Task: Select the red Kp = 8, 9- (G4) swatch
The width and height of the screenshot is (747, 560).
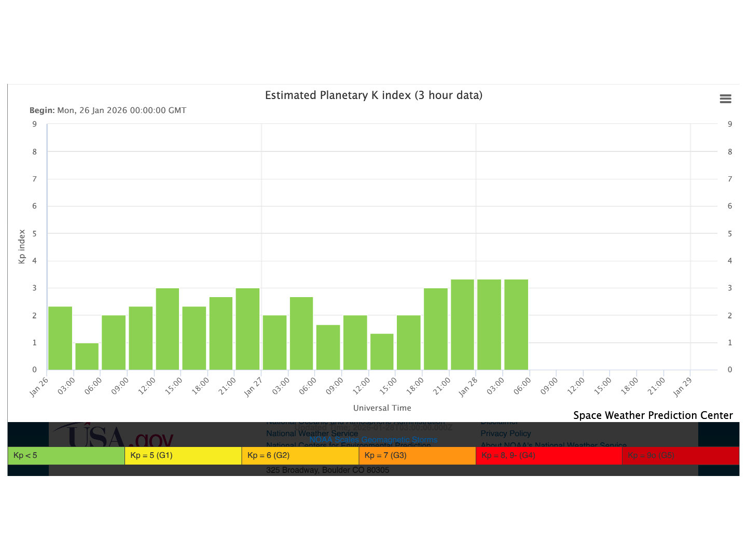Action: click(x=548, y=455)
